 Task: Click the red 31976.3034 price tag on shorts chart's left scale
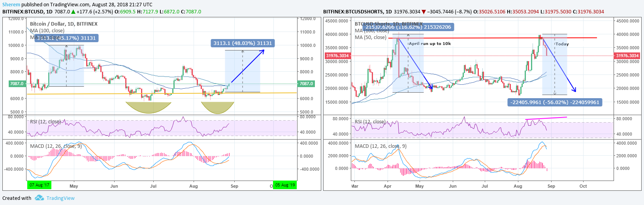click(x=337, y=56)
